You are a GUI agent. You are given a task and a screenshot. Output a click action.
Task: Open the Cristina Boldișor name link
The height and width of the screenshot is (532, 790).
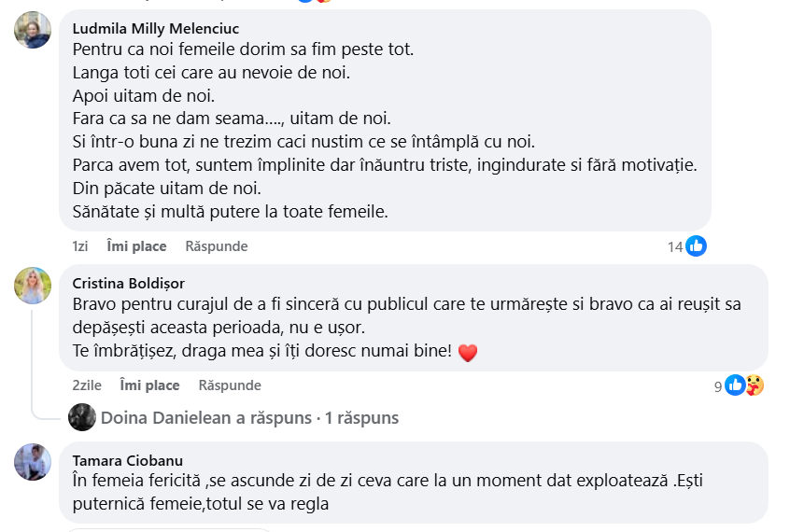click(x=128, y=283)
